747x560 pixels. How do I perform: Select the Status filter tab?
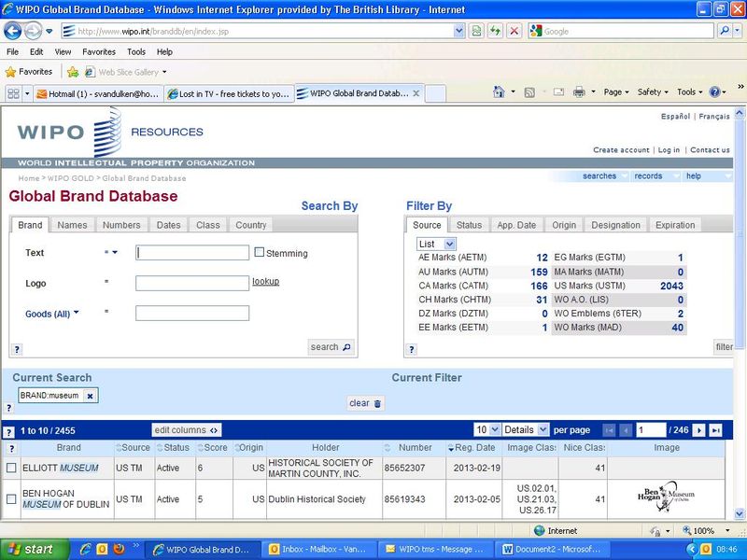tap(470, 225)
